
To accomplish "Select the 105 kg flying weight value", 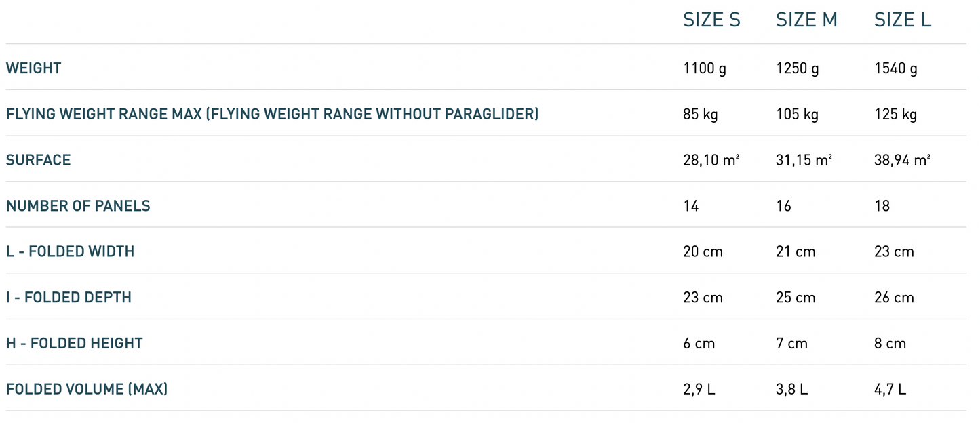I will click(797, 115).
